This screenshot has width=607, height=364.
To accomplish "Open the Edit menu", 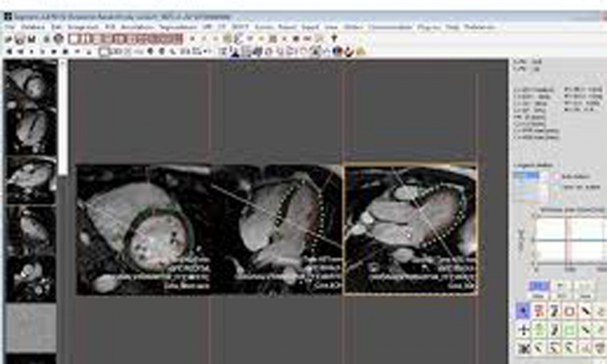I will (56, 27).
